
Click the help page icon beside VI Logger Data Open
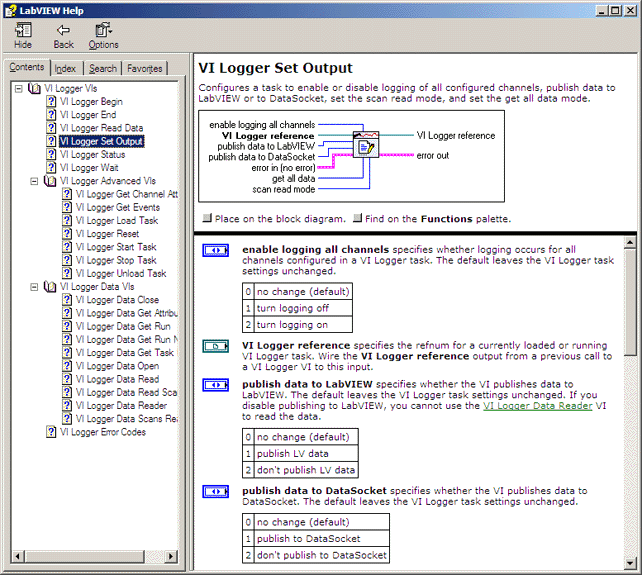[67, 366]
